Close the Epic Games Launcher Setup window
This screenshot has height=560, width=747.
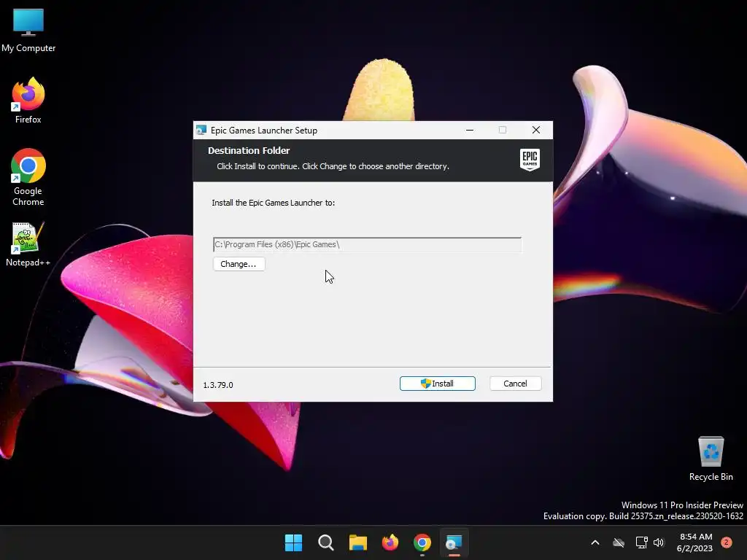pos(536,130)
